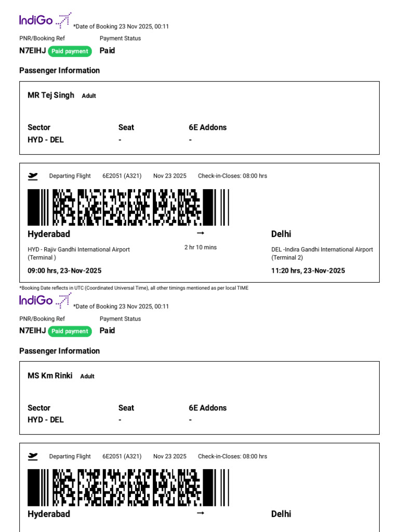Click the first green Paid payment badge
The image size is (399, 532).
pos(70,51)
